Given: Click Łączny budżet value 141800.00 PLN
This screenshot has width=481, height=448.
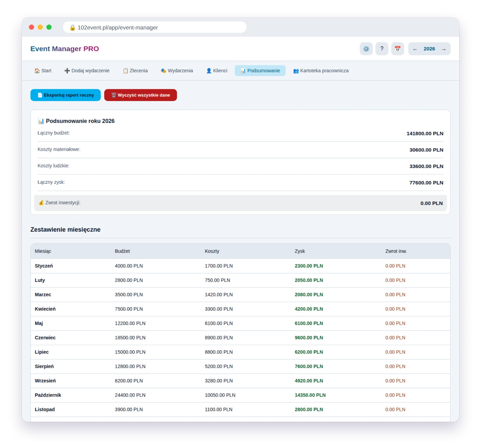Looking at the screenshot, I should [425, 134].
